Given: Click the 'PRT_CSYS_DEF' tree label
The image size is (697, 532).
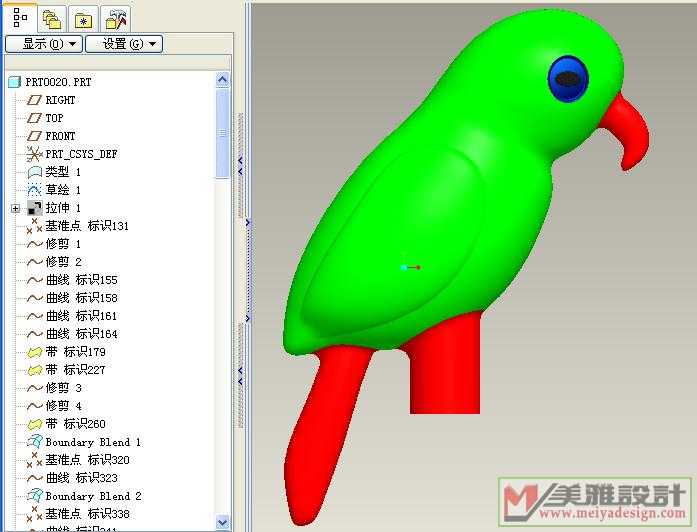Looking at the screenshot, I should click(81, 154).
